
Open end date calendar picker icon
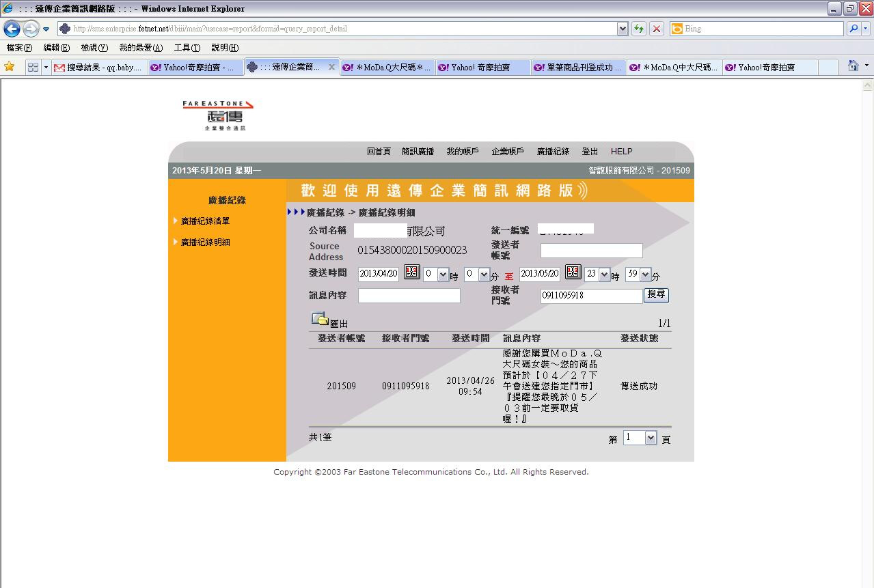click(573, 272)
